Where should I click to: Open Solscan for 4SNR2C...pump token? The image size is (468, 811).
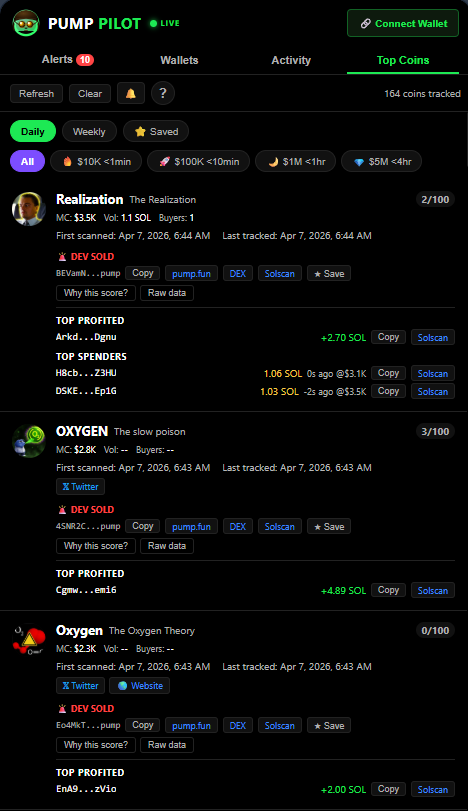280,526
